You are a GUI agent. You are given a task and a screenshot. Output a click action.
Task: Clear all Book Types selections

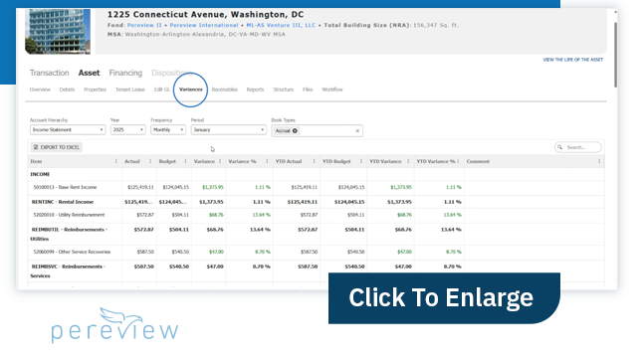(x=357, y=131)
